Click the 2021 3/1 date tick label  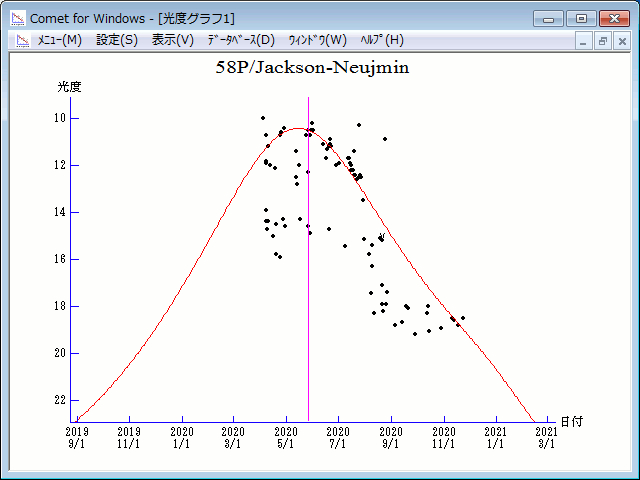pyautogui.click(x=546, y=437)
